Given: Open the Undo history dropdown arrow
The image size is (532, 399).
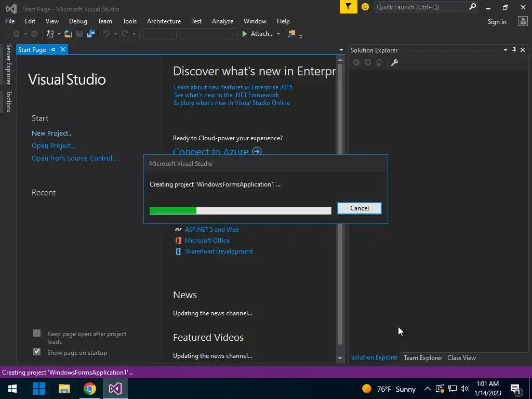Looking at the screenshot, I should click(115, 34).
